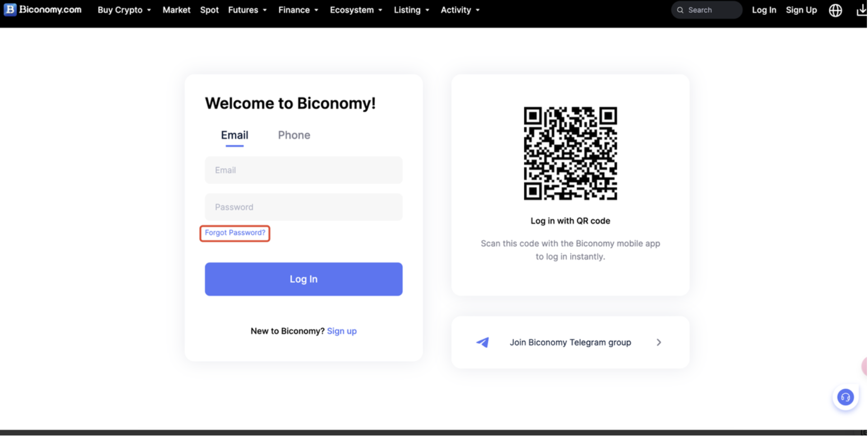
Task: Click the login QR code
Action: [x=570, y=153]
